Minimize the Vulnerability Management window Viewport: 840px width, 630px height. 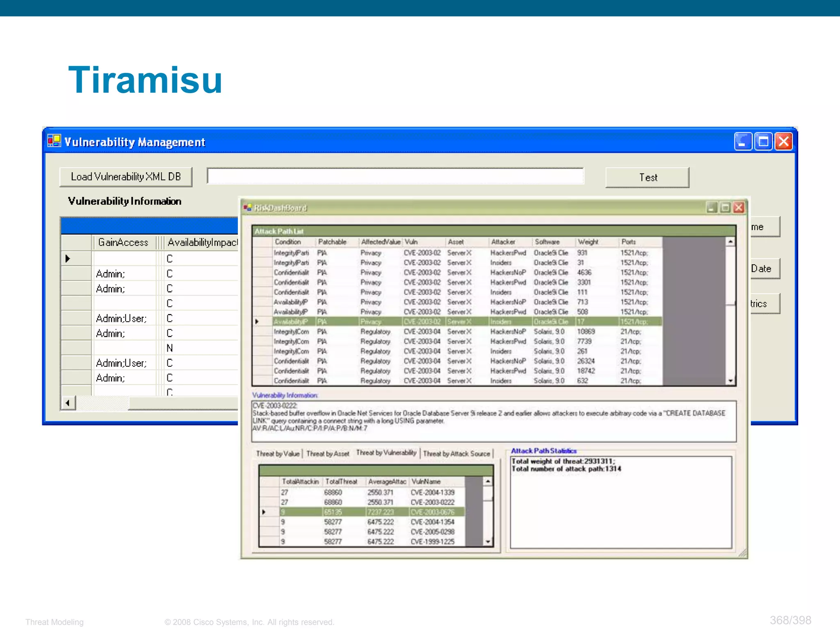(x=743, y=142)
